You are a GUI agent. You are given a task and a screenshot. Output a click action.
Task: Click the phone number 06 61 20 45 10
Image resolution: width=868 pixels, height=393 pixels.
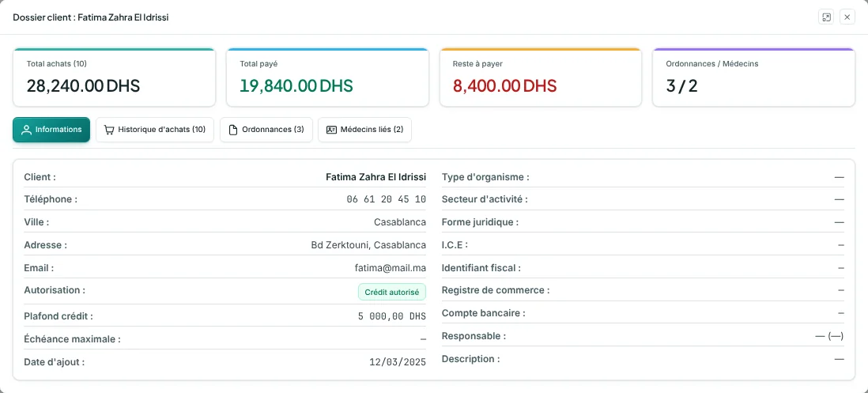click(x=387, y=199)
